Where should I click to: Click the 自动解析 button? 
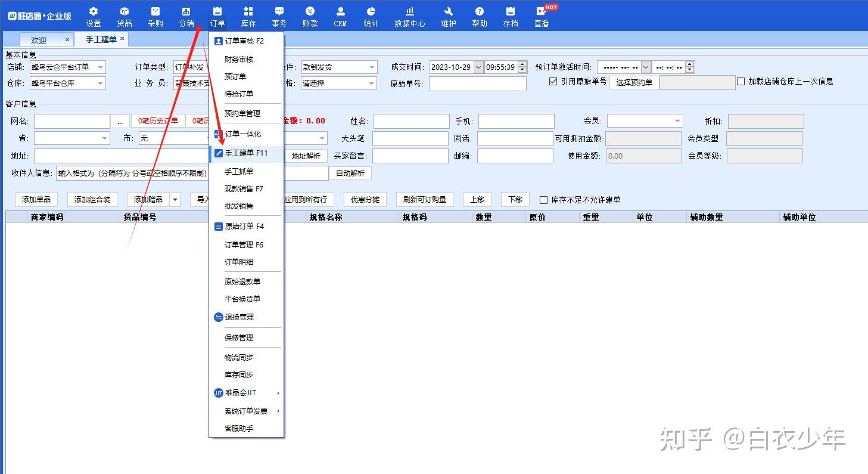(x=350, y=174)
